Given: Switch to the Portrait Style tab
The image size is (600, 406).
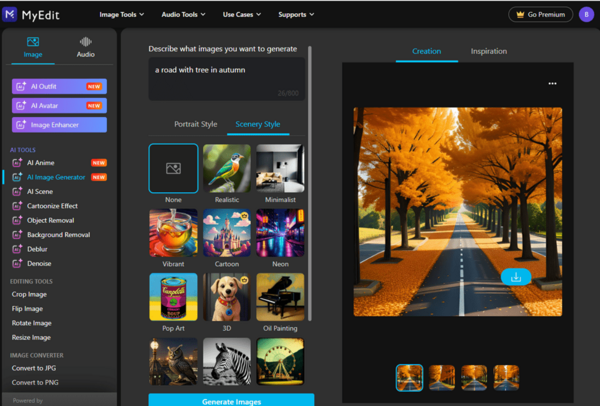Looking at the screenshot, I should click(x=196, y=124).
